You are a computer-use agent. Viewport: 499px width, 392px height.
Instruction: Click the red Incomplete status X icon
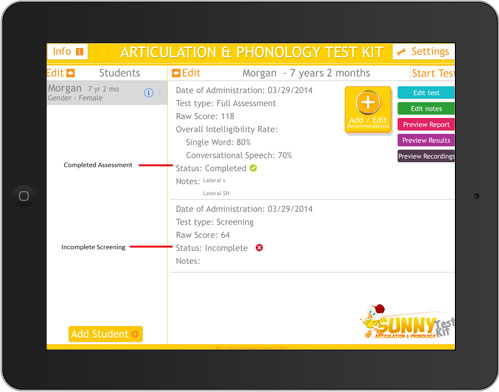[x=259, y=248]
